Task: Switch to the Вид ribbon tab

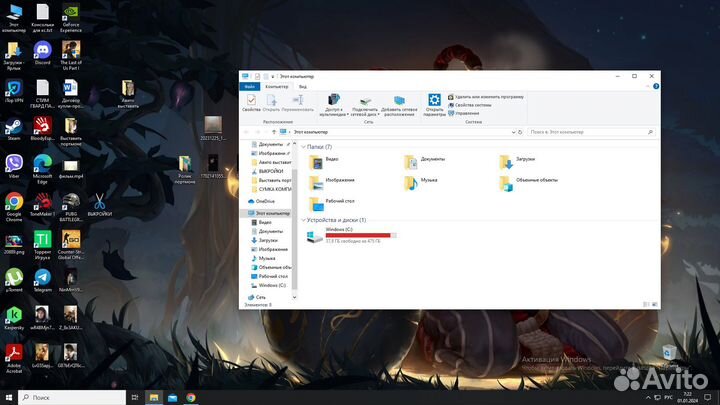Action: pos(303,87)
